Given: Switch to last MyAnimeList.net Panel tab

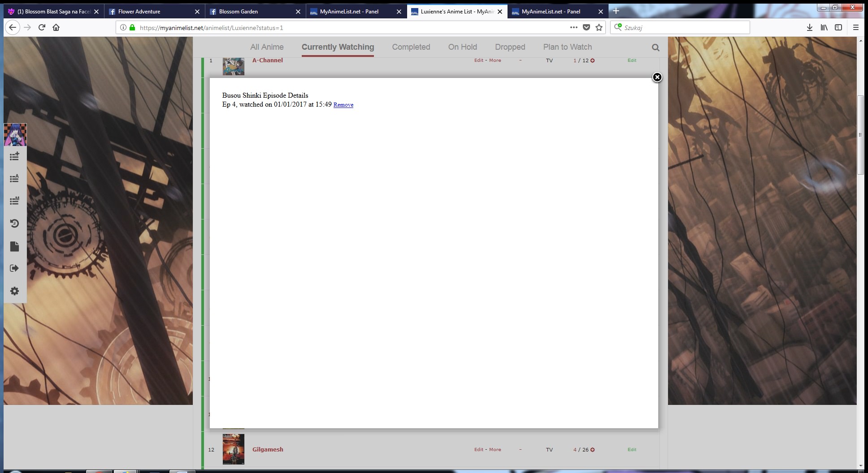Looking at the screenshot, I should 558,12.
